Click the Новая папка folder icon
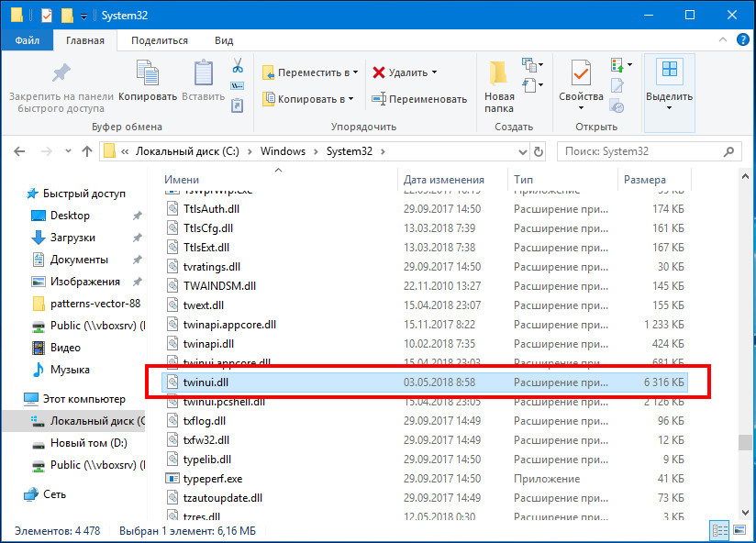The width and height of the screenshot is (756, 543). pyautogui.click(x=498, y=73)
